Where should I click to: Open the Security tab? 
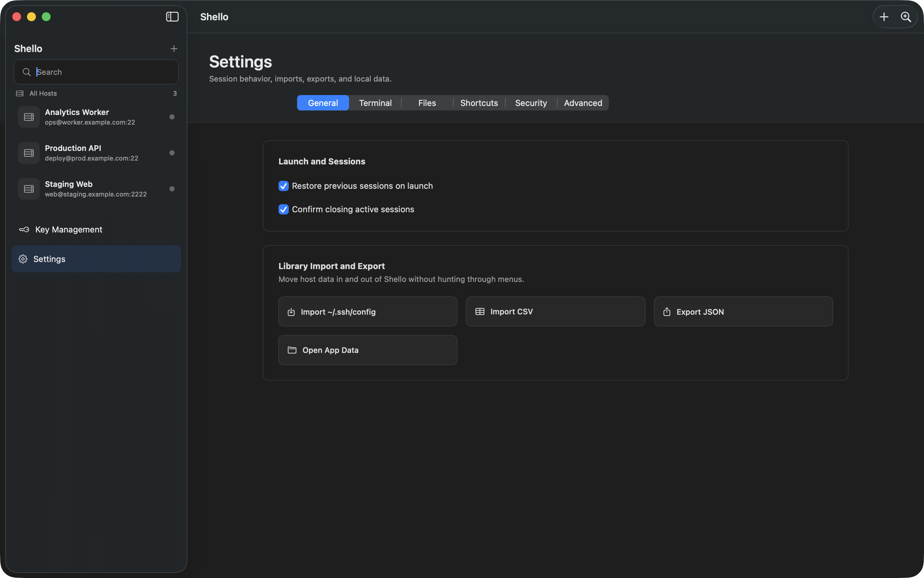(x=531, y=103)
